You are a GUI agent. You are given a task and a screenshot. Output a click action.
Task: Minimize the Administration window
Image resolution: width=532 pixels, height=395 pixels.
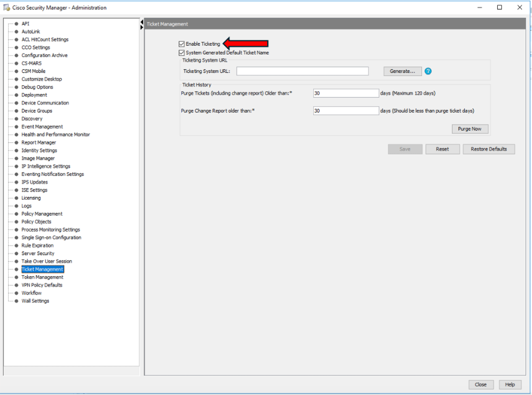pyautogui.click(x=480, y=8)
